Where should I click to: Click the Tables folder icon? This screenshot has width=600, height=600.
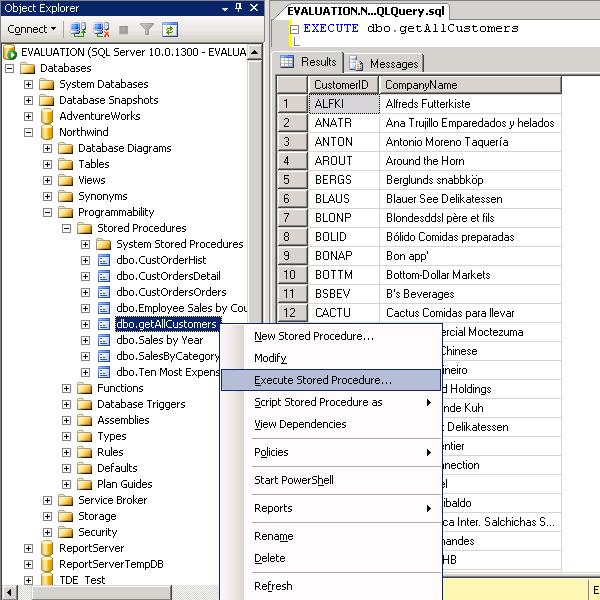(x=65, y=165)
